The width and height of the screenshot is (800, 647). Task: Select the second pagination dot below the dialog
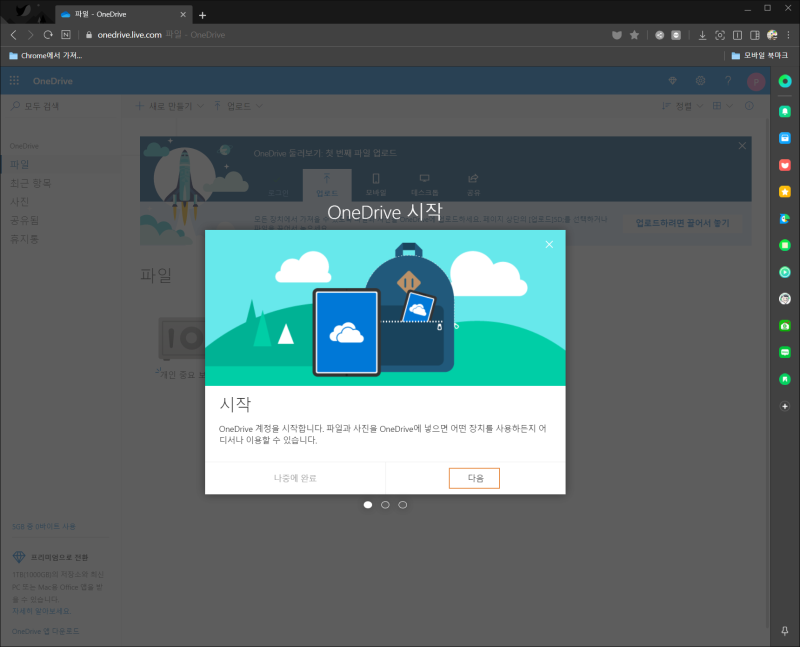(x=385, y=505)
